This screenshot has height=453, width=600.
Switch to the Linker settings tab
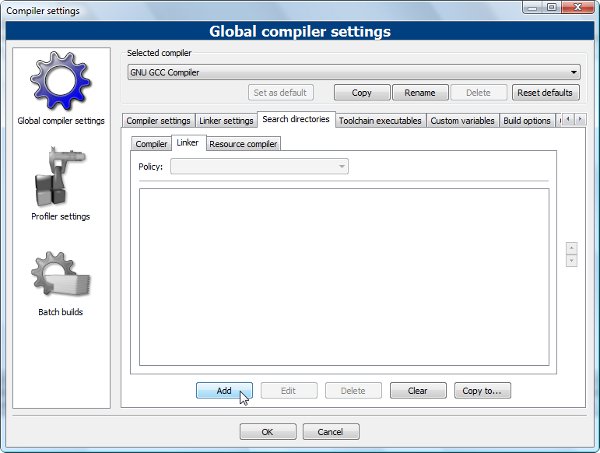point(226,121)
